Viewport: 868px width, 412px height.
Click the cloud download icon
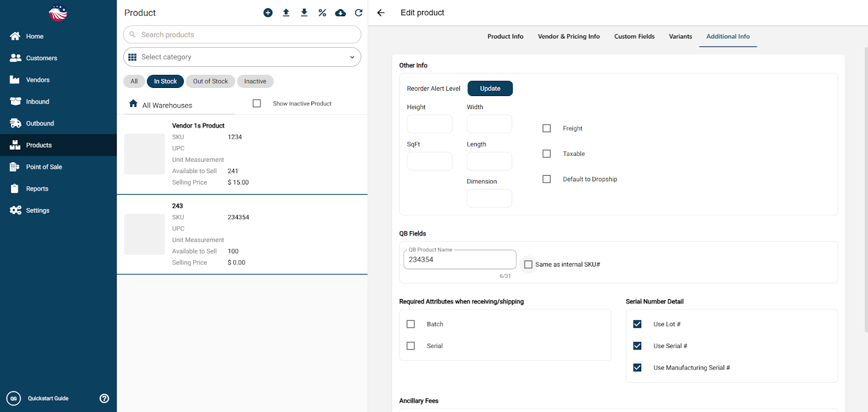[x=340, y=12]
